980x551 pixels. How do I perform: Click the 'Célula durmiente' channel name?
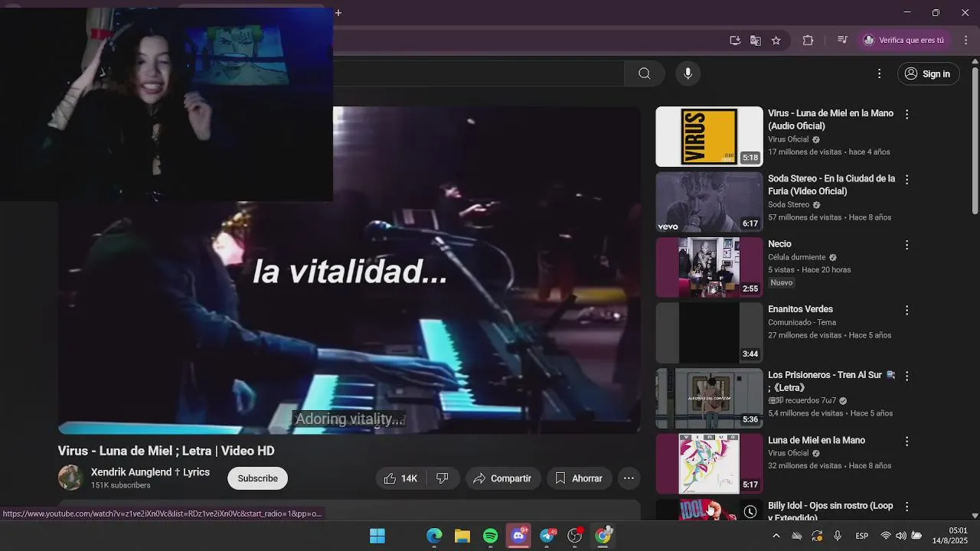click(796, 257)
